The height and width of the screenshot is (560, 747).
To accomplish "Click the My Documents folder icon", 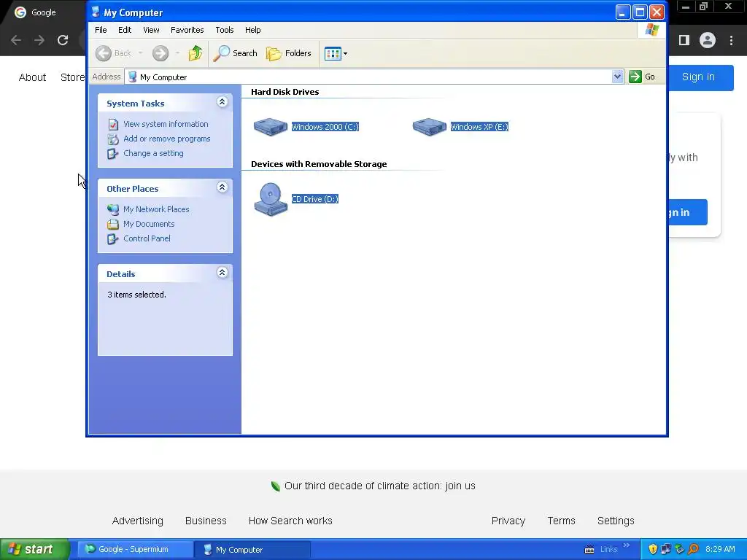I will [x=113, y=225].
